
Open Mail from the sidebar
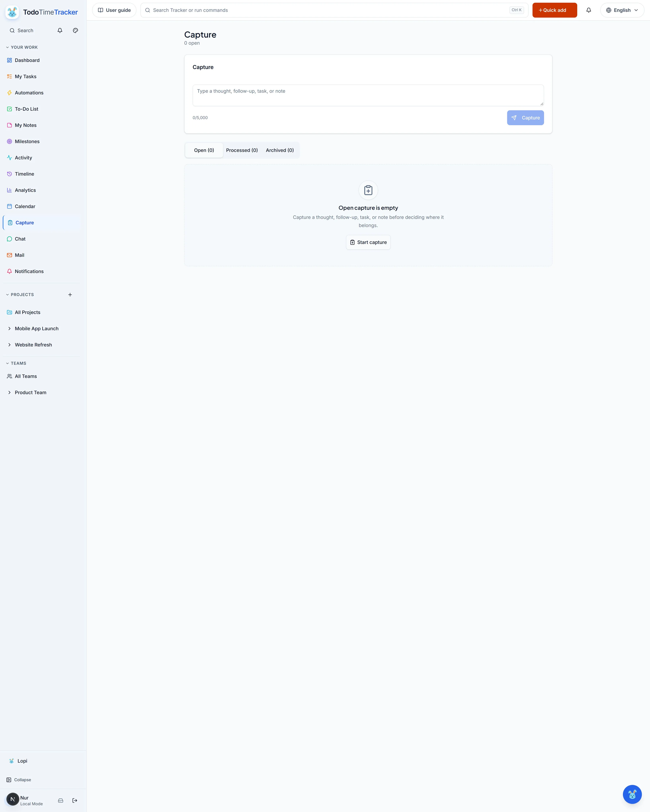[x=42, y=255]
